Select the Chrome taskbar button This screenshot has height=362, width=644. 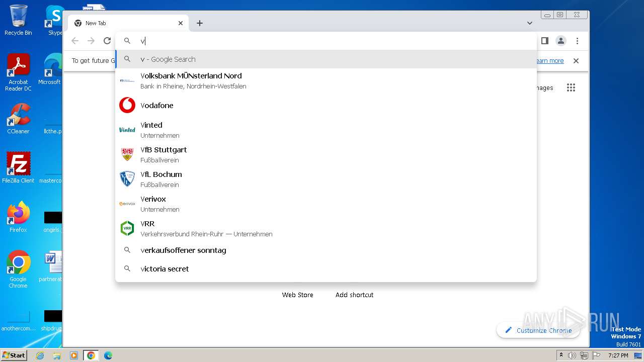91,355
